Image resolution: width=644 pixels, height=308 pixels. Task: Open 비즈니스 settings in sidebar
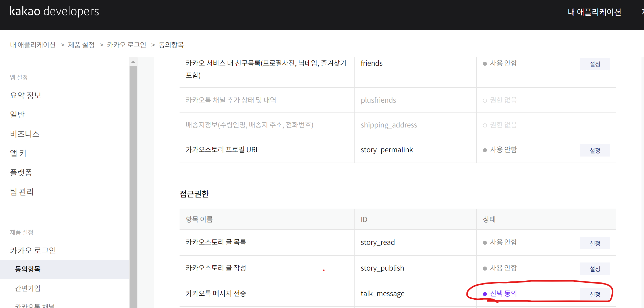tap(25, 134)
